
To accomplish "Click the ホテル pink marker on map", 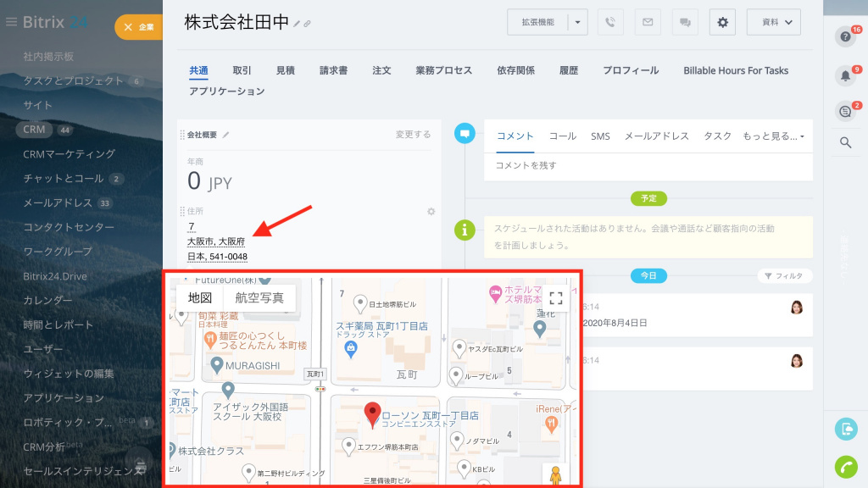I will coord(495,293).
